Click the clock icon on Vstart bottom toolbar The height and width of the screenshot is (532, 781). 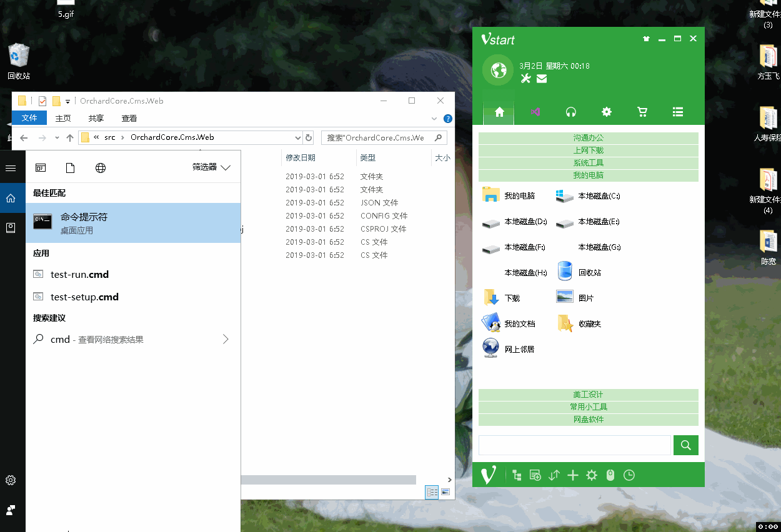(629, 475)
